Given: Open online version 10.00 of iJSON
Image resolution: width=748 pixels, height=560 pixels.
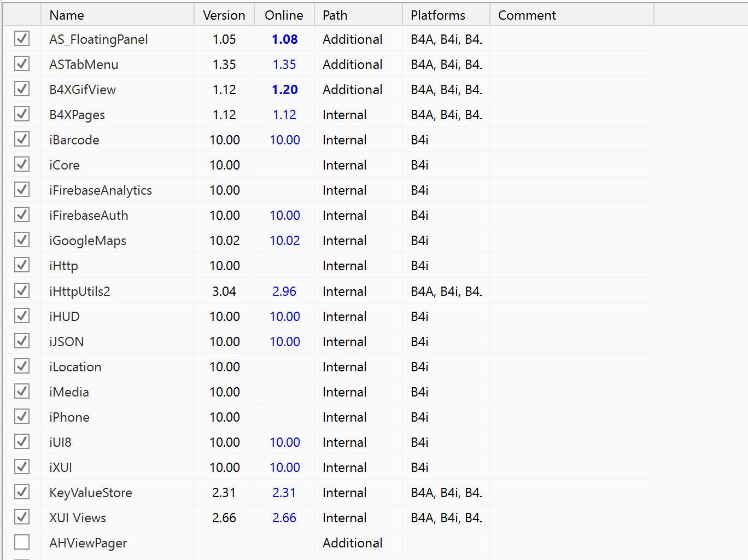Looking at the screenshot, I should pyautogui.click(x=285, y=342).
